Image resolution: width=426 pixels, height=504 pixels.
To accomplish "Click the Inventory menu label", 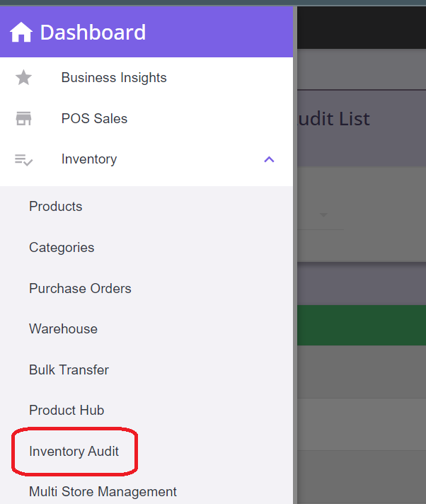I will [89, 159].
